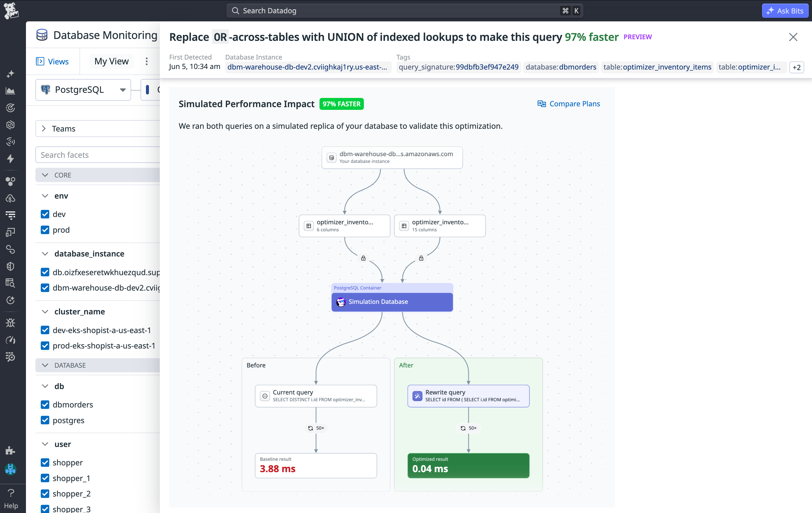
Task: Click lock icon under 15 columns table
Action: [421, 258]
